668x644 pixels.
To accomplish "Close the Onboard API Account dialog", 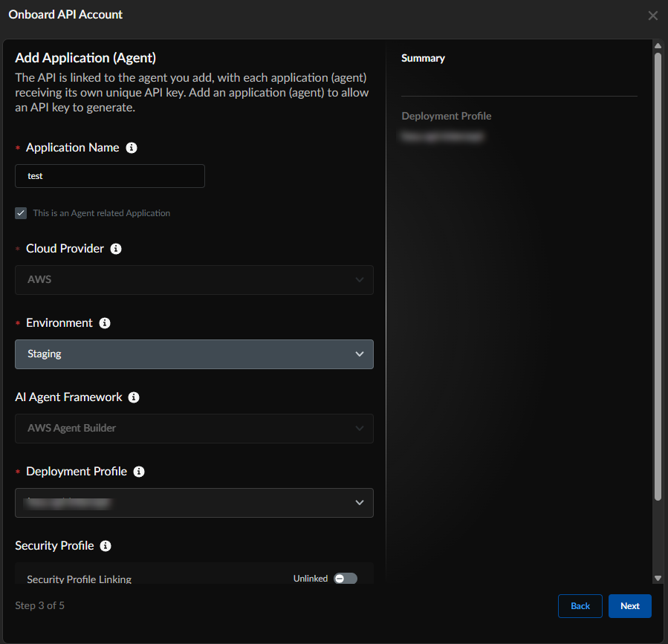I will [x=652, y=16].
